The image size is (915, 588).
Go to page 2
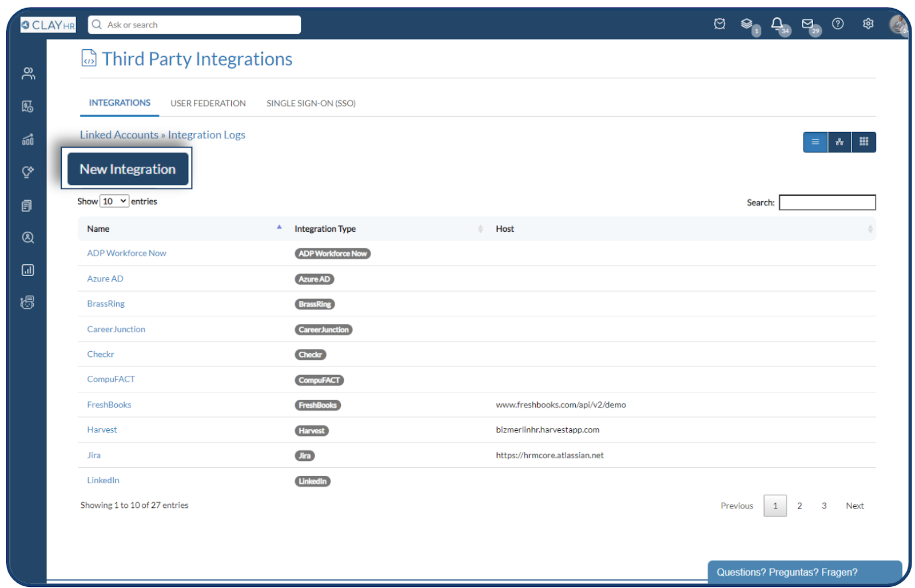click(799, 506)
